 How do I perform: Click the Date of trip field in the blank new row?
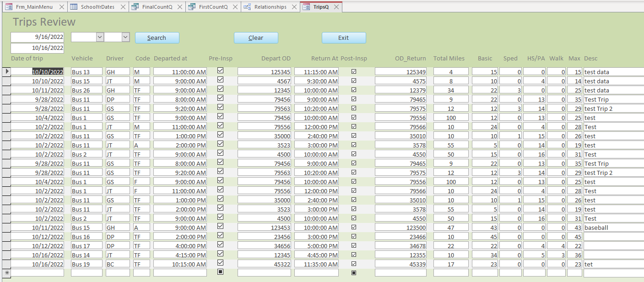point(38,273)
